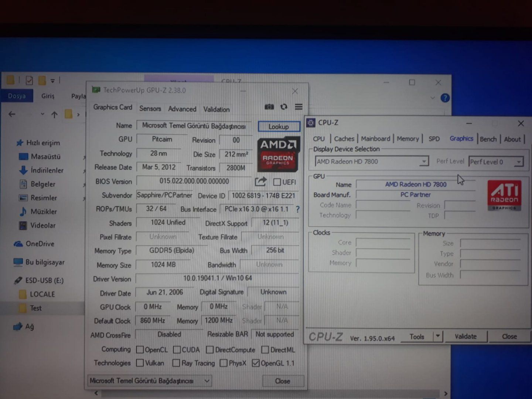Open the quick access toolbar customize arrow
532x399 pixels.
coord(53,81)
